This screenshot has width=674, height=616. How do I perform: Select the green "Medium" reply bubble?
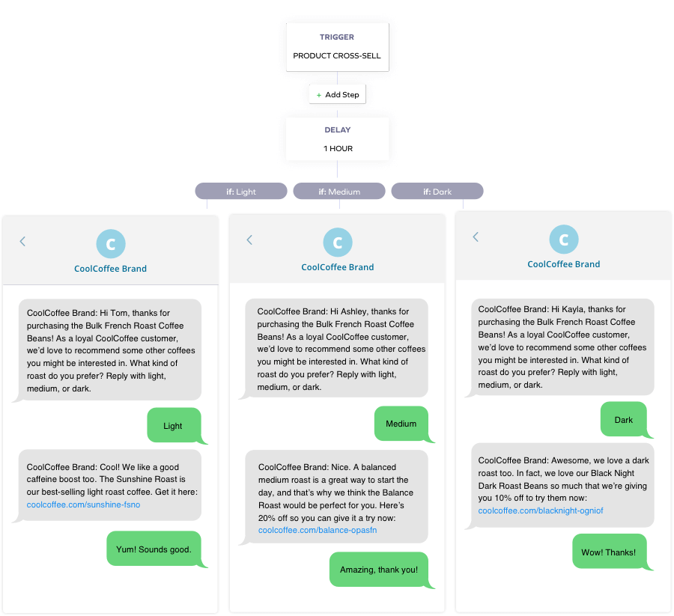tap(401, 423)
